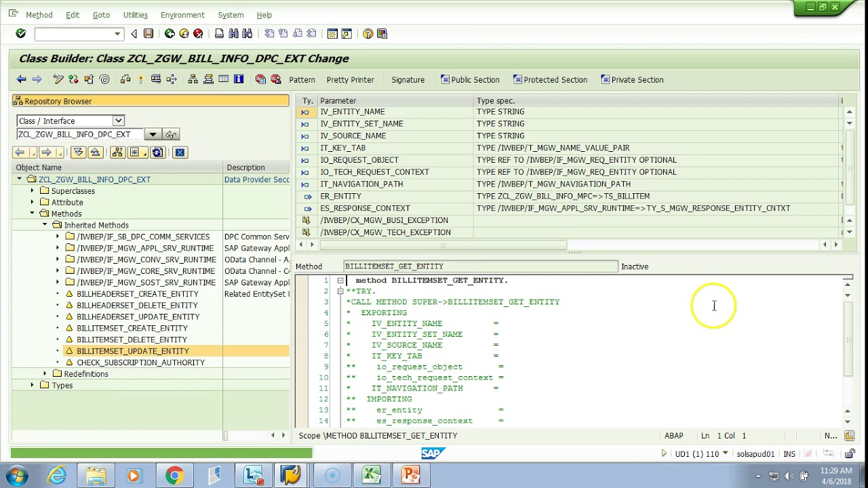Screen dimensions: 868x488
Task: Click the Windows Start button
Action: (17, 476)
